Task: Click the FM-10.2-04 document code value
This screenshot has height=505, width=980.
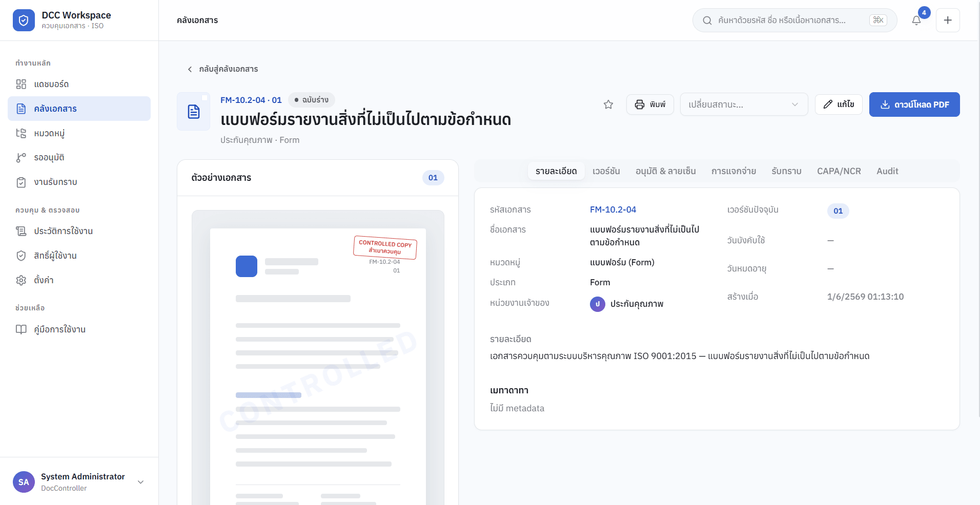Action: click(x=612, y=209)
